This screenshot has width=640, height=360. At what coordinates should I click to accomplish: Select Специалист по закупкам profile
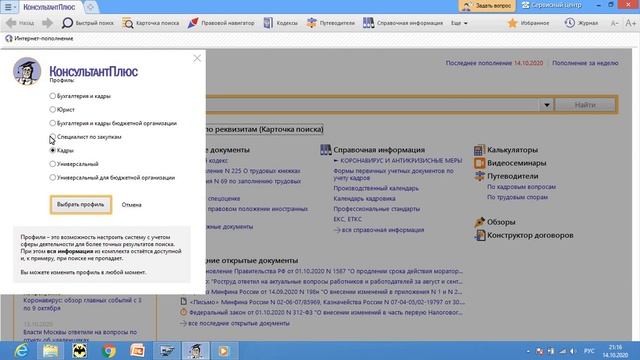(52, 136)
